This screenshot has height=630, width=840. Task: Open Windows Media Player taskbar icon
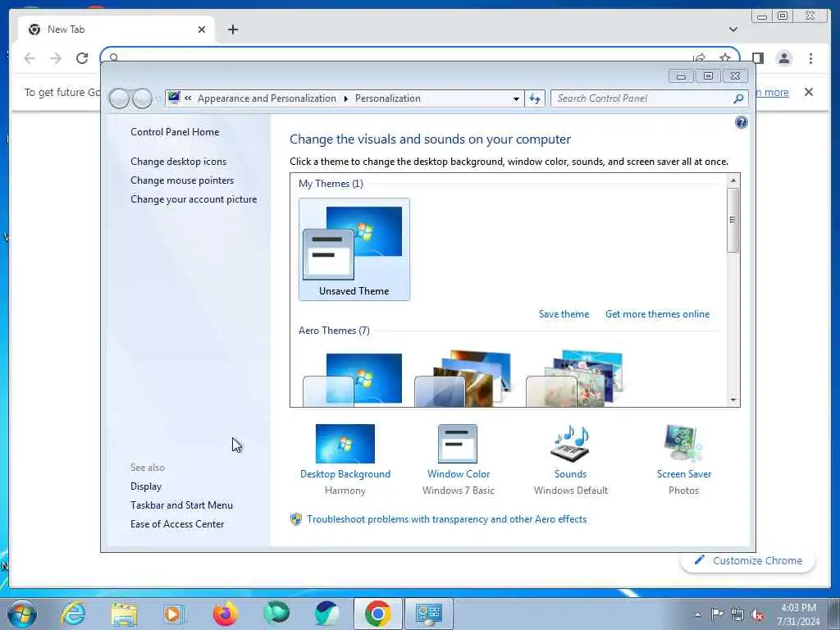tap(174, 614)
